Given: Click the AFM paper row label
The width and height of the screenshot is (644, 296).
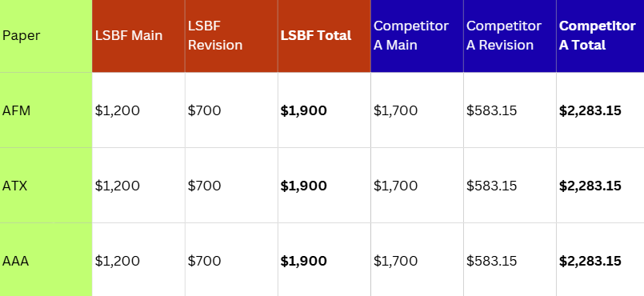Looking at the screenshot, I should (x=46, y=110).
